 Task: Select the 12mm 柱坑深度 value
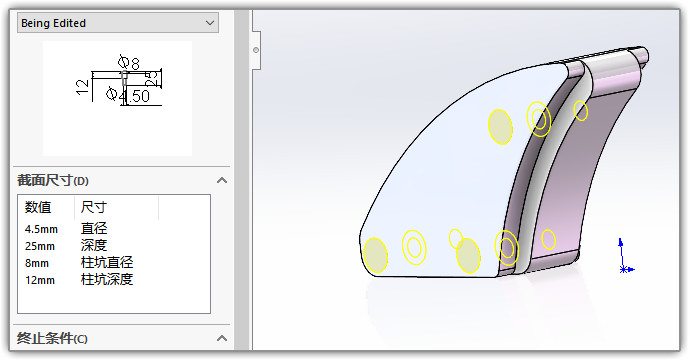click(x=40, y=280)
